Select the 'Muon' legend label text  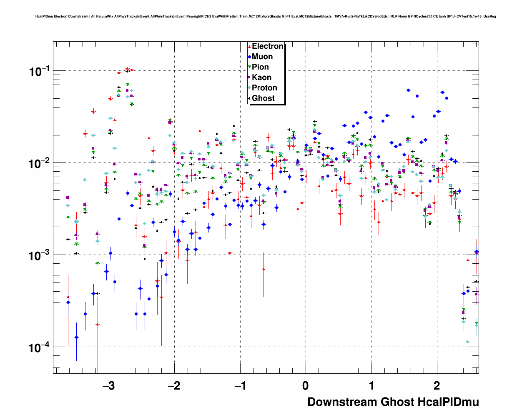(x=262, y=57)
